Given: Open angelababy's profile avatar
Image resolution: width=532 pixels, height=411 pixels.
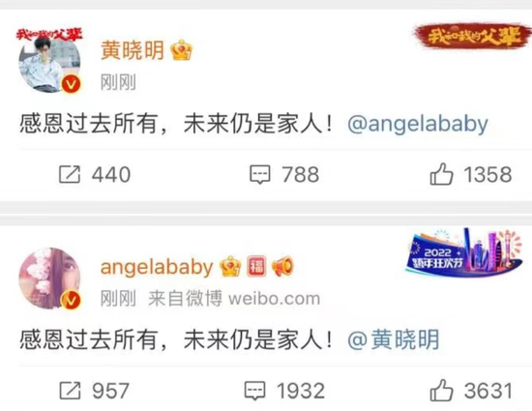Looking at the screenshot, I should pos(49,279).
